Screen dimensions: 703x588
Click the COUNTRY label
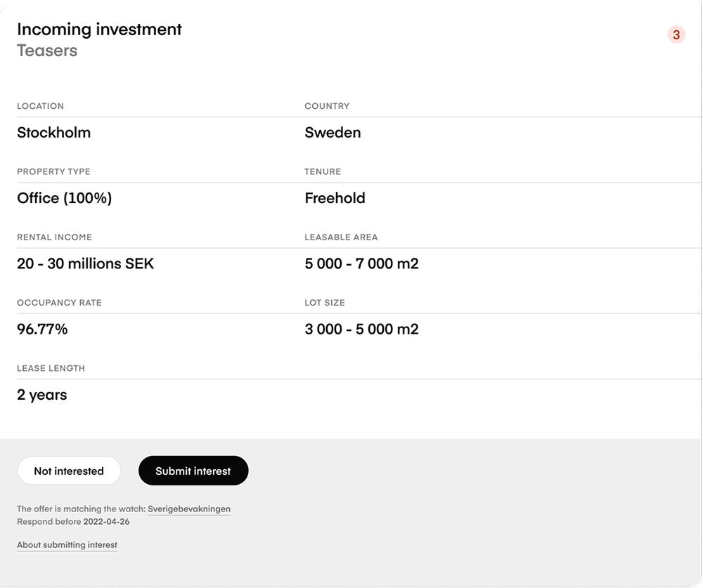[328, 106]
